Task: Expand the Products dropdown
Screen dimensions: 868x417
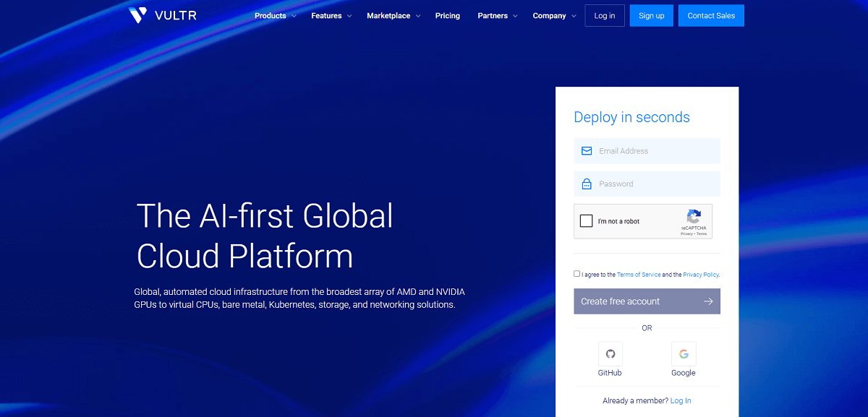Action: (x=275, y=15)
